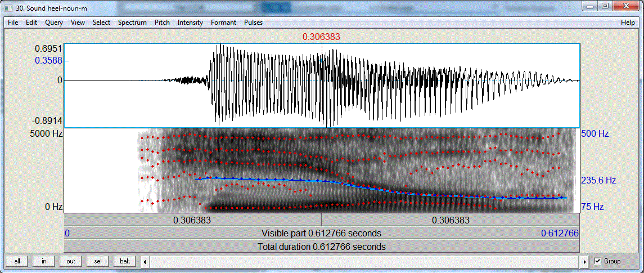Click the 0.3588 amplitude value label
This screenshot has height=273, width=644.
click(x=48, y=60)
